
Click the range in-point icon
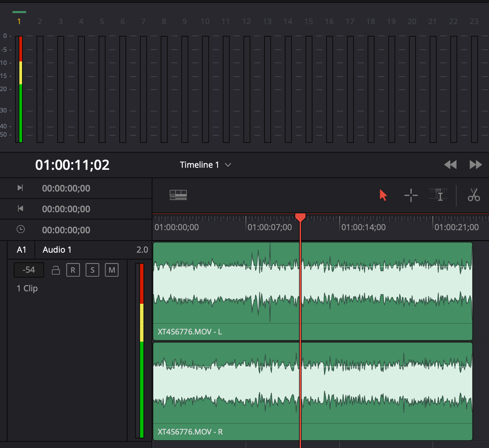pos(20,188)
